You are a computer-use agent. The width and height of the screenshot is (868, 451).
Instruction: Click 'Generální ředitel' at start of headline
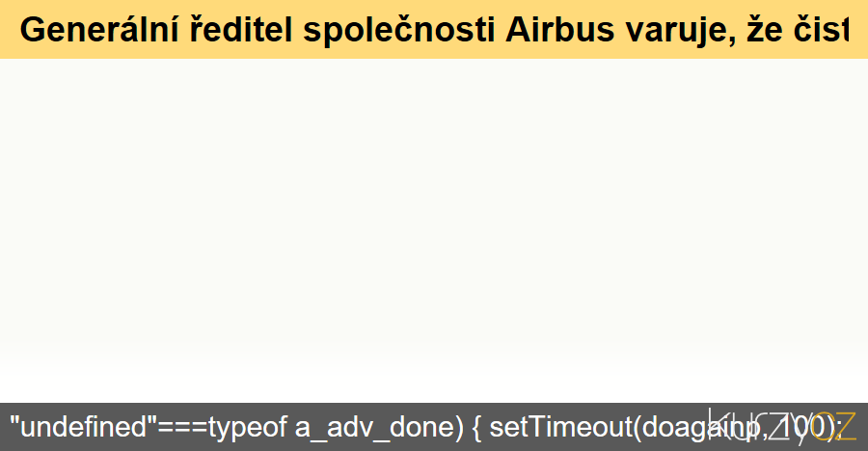tap(156, 29)
